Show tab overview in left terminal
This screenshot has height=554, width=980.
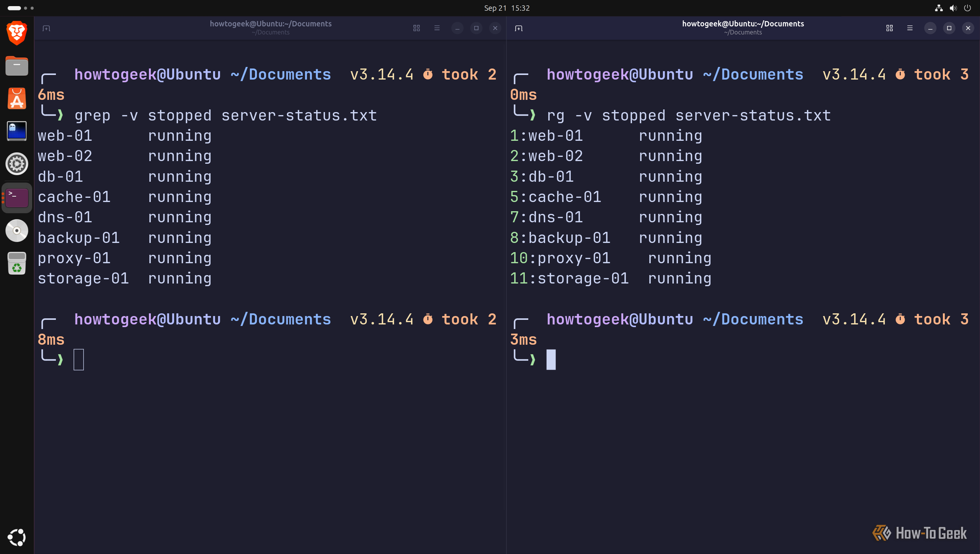coord(416,28)
